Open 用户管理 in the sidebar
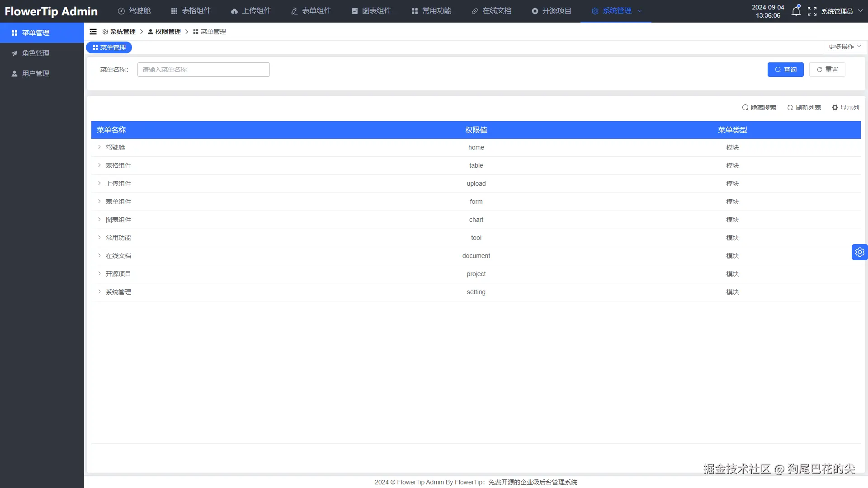The height and width of the screenshot is (488, 868). click(36, 74)
